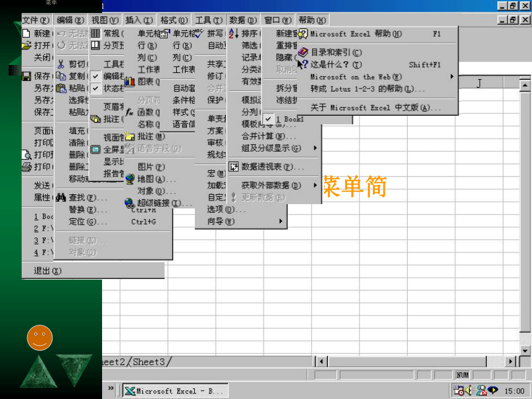The width and height of the screenshot is (532, 399).
Task: Choose 替换(E)... in the Edit menu
Action: click(88, 210)
